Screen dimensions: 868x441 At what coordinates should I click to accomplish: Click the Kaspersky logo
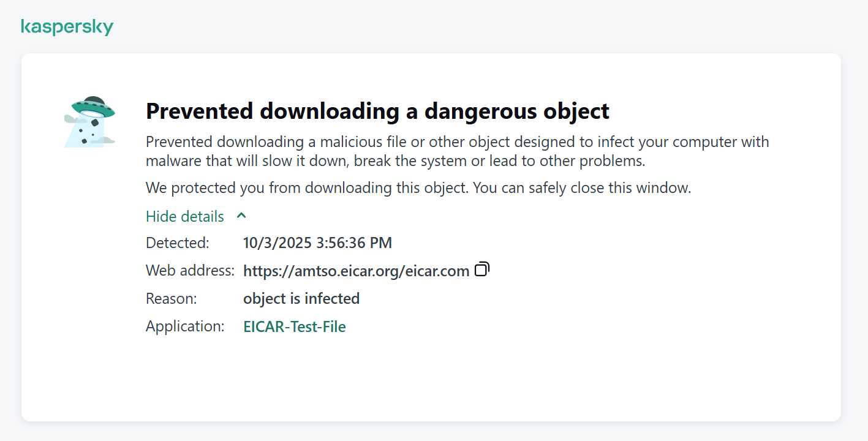click(67, 27)
